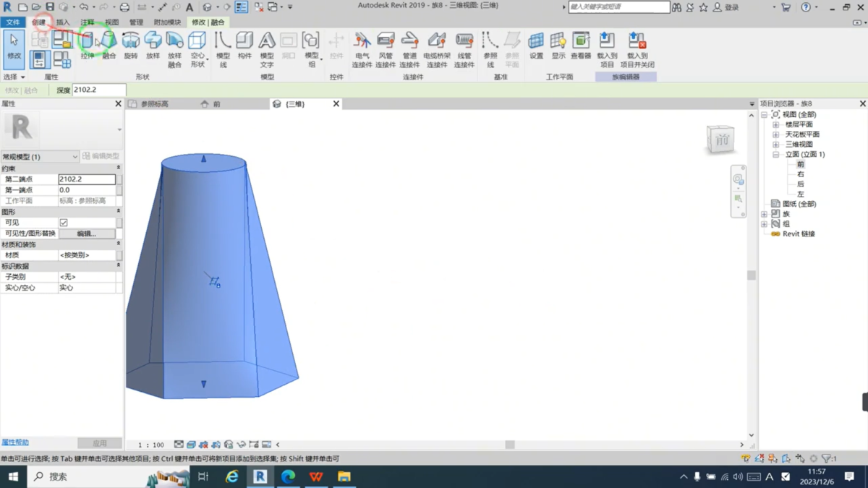Select the 拉伸 extrusion tool
This screenshot has width=868, height=488.
click(87, 46)
